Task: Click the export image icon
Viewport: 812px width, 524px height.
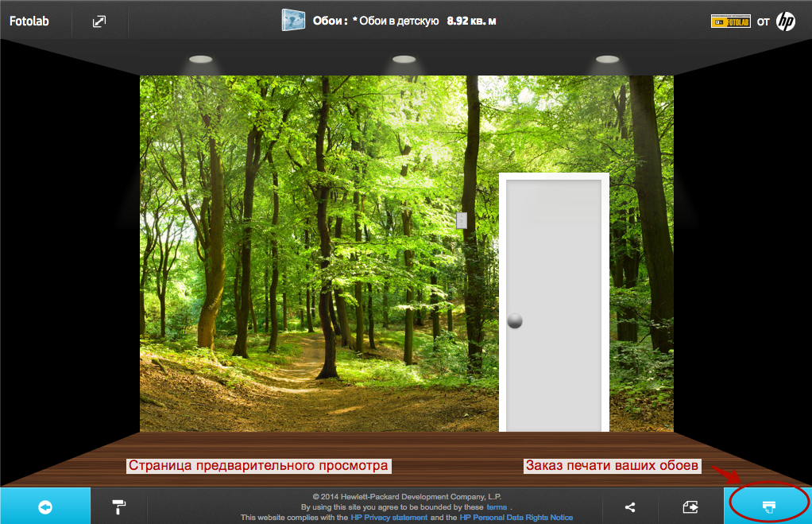Action: point(690,507)
